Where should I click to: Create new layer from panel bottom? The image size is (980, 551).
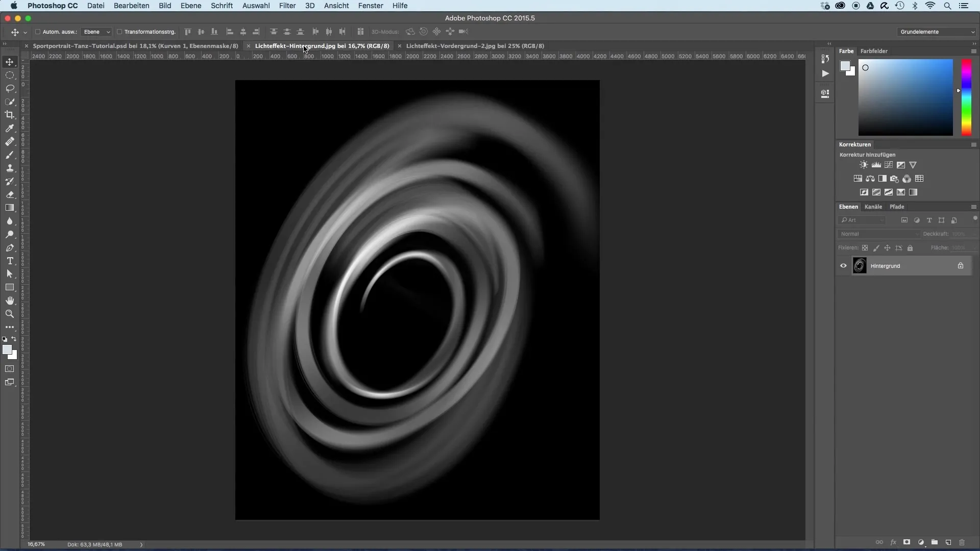[948, 542]
